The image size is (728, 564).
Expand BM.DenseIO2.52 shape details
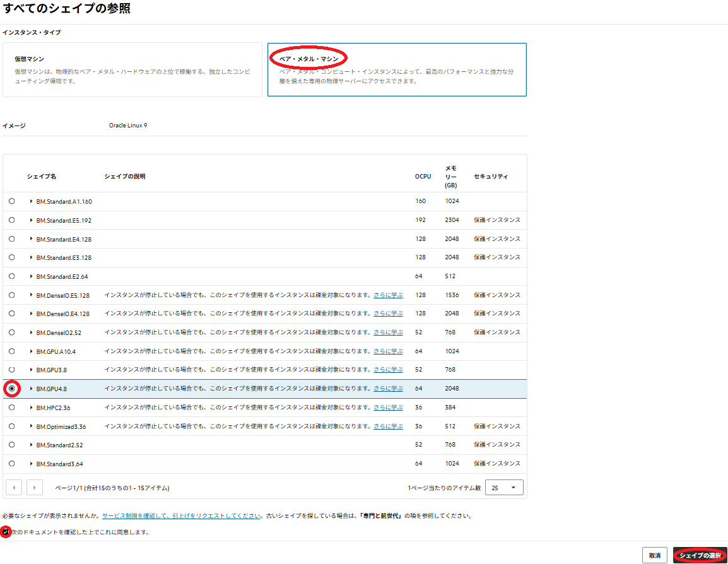click(x=31, y=332)
